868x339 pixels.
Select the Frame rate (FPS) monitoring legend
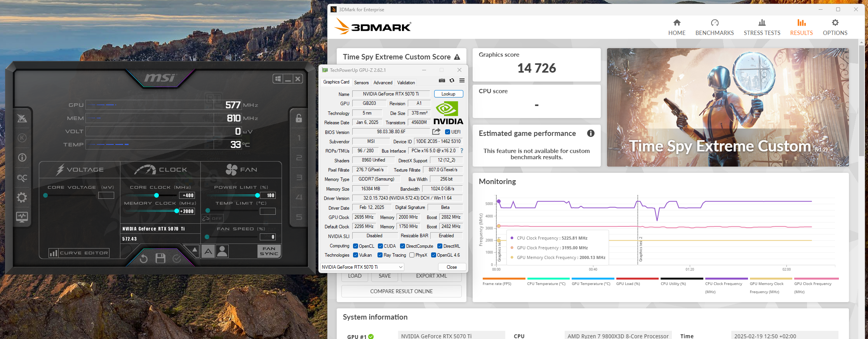[504, 282]
